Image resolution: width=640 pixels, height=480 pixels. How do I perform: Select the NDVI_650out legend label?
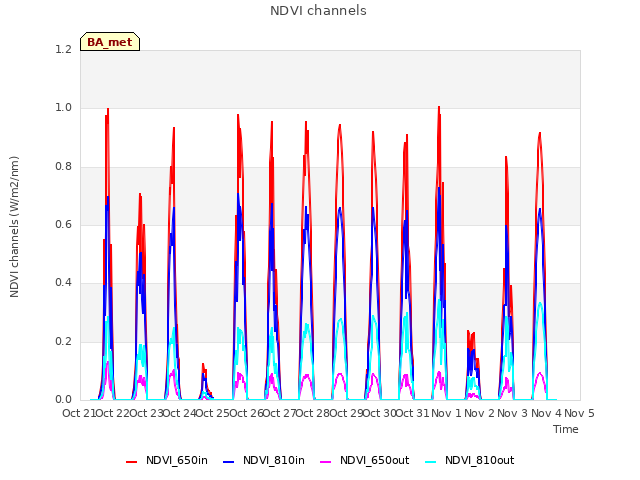(374, 460)
